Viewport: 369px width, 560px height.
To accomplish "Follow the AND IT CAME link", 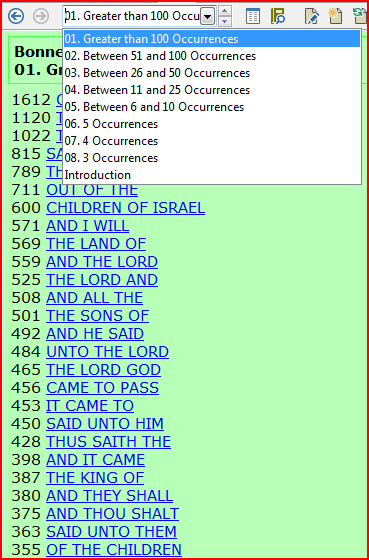I will [95, 460].
